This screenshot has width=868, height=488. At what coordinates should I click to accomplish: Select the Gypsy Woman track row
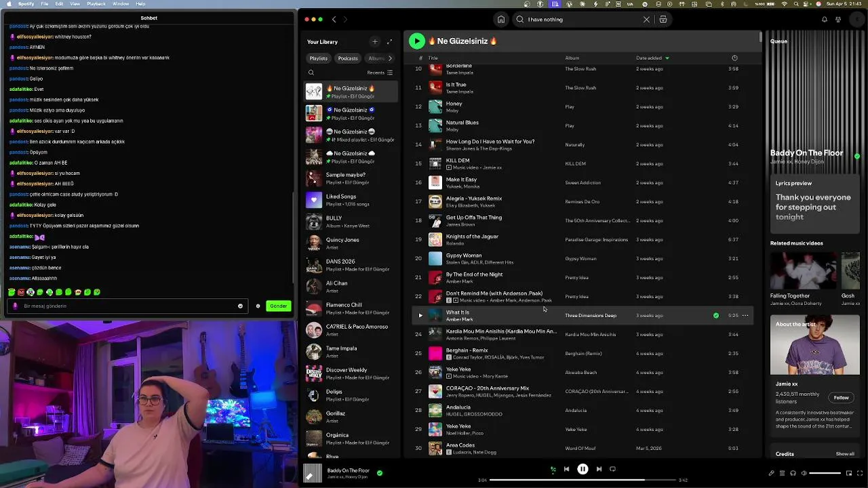pyautogui.click(x=583, y=258)
